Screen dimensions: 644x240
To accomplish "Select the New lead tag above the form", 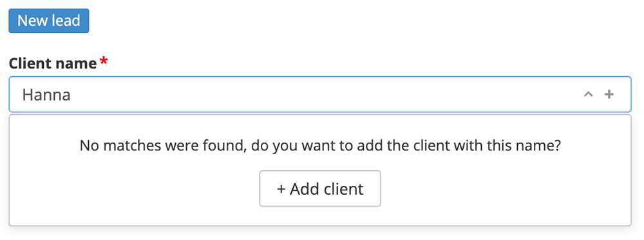I will (49, 21).
